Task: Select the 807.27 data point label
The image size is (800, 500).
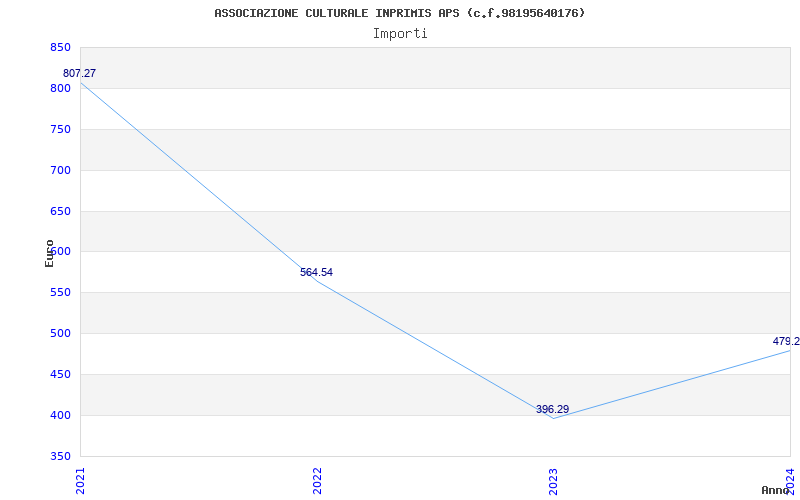Action: (80, 73)
